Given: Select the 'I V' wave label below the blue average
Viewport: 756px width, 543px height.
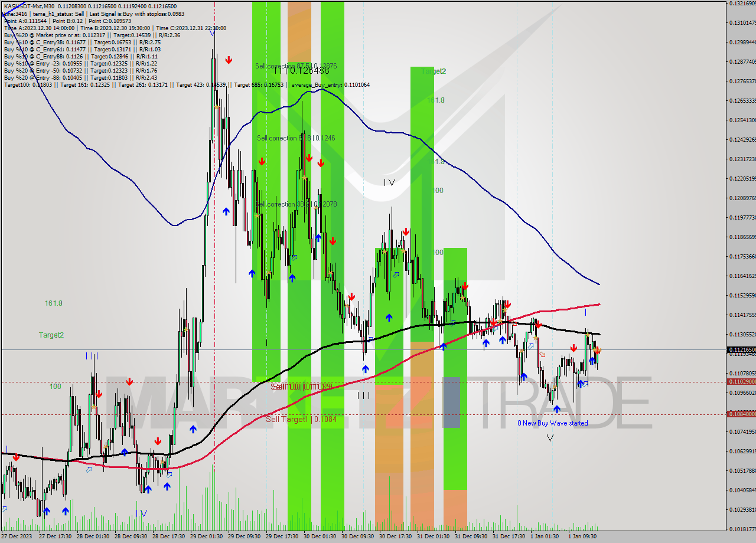Looking at the screenshot, I should (389, 182).
